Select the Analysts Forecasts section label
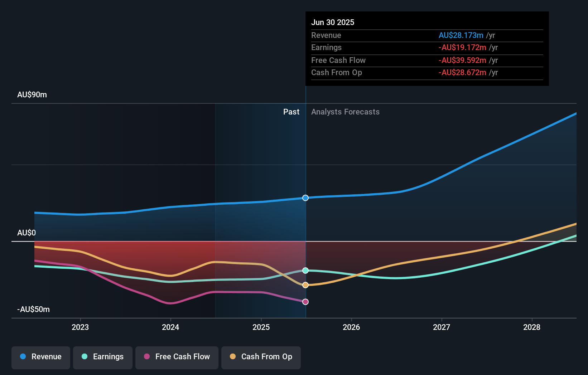Screen dimensions: 588x375 click(x=345, y=112)
